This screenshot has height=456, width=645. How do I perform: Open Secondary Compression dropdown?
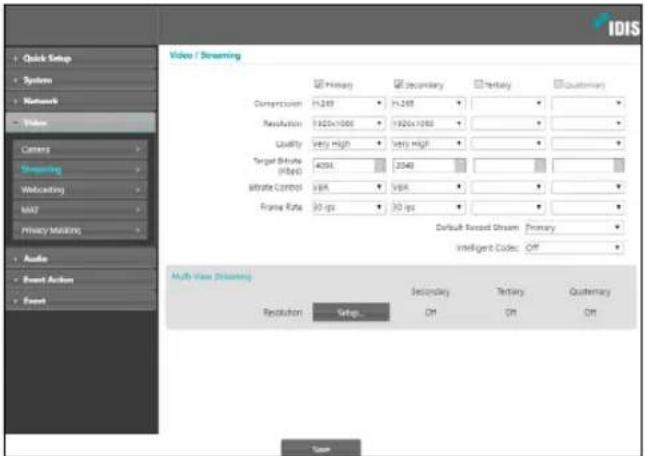pos(428,103)
